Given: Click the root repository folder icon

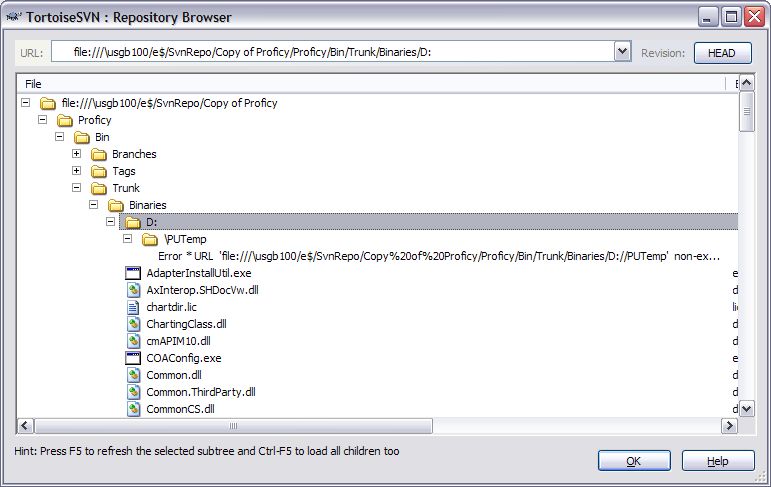Looking at the screenshot, I should [x=48, y=103].
